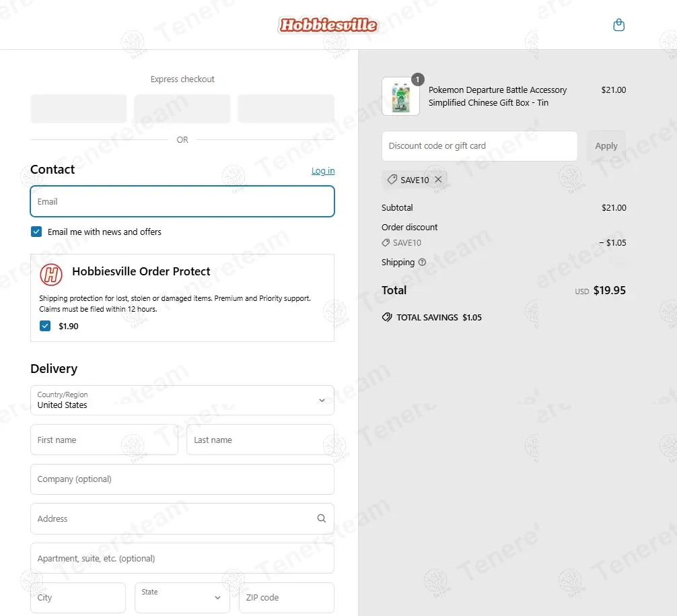Click the Hobbiesville logo
Viewport: 677px width, 616px height.
click(328, 26)
